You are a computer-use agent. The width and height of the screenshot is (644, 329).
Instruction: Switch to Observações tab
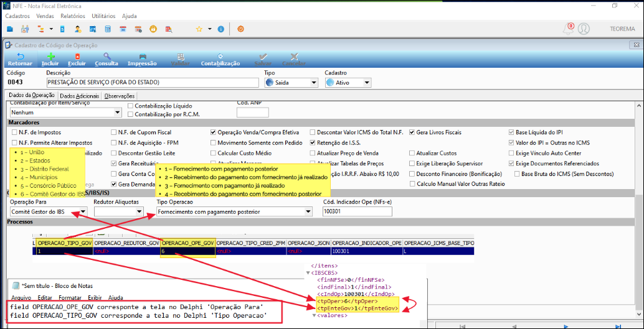(x=119, y=96)
